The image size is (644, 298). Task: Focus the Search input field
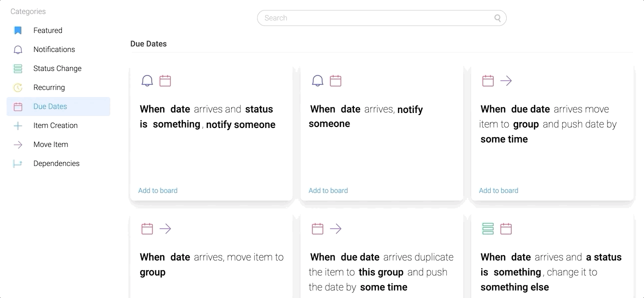pyautogui.click(x=382, y=18)
